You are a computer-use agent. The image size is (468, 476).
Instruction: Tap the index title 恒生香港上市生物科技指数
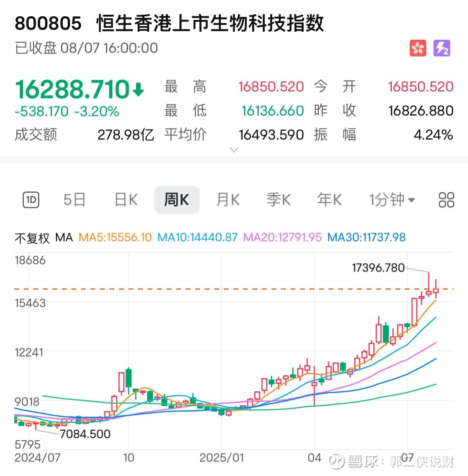(210, 23)
